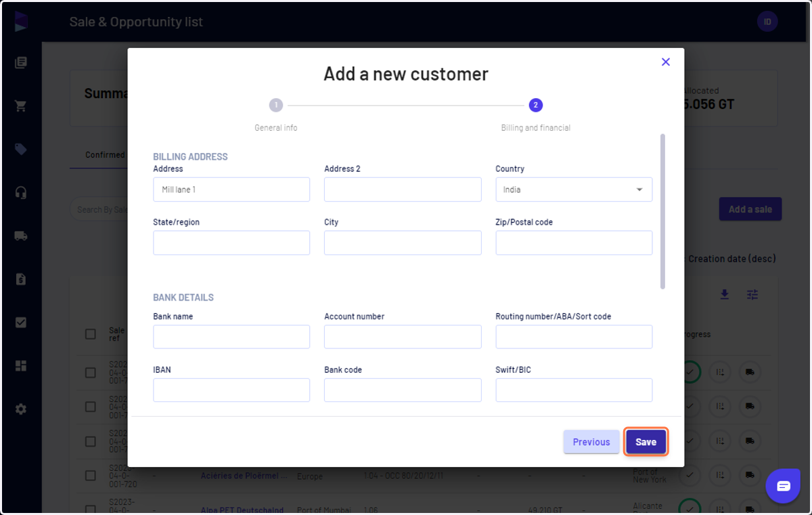Open Creation date (desc) sort option
The image size is (812, 515).
[x=731, y=259]
